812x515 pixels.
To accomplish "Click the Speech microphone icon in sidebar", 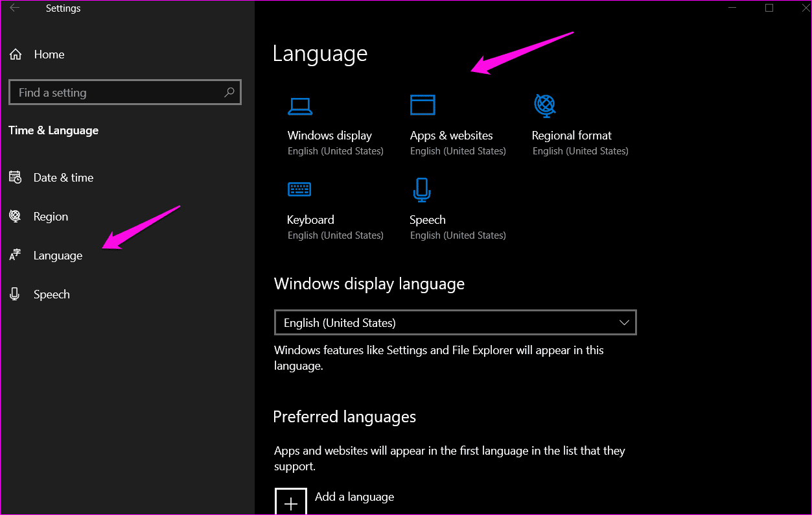I will (15, 294).
